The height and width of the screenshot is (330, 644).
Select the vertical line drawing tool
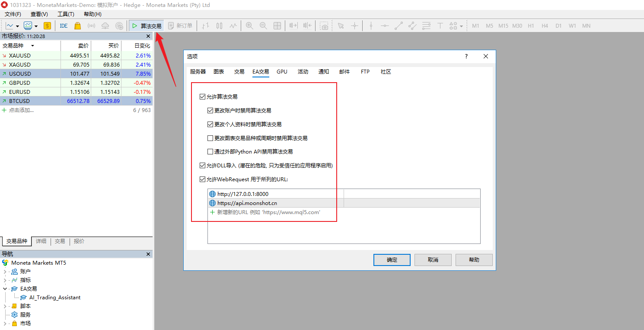point(371,26)
